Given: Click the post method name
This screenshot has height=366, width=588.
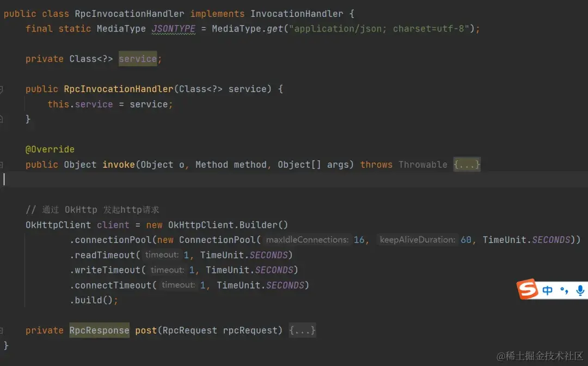Looking at the screenshot, I should pyautogui.click(x=146, y=331).
